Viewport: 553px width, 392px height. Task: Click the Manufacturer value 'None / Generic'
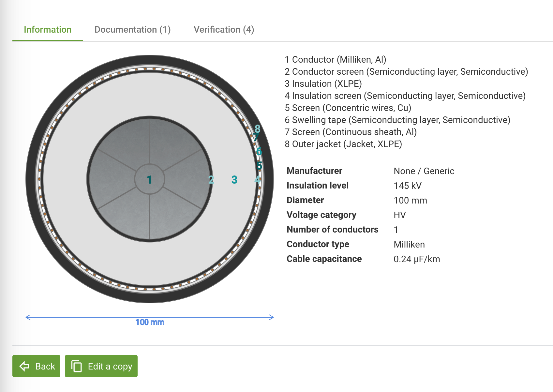424,171
